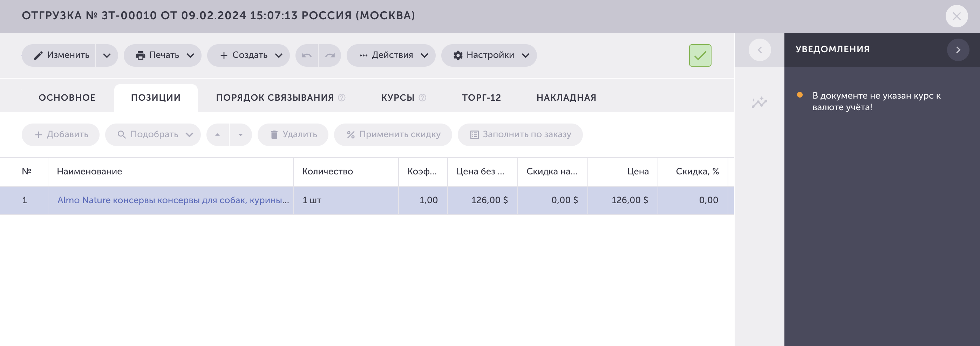Click the Добавить add position button
This screenshot has width=980, height=346.
61,134
